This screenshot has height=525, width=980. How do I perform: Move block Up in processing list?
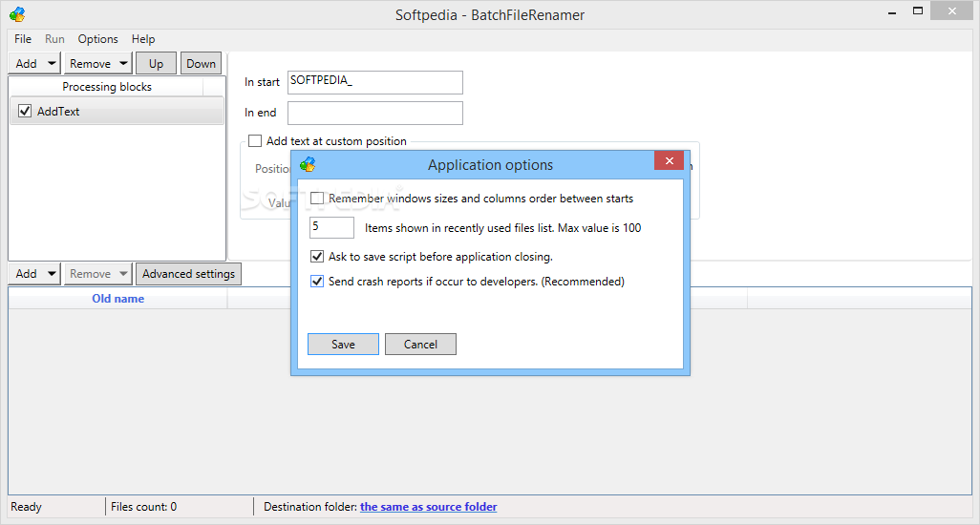pyautogui.click(x=157, y=63)
